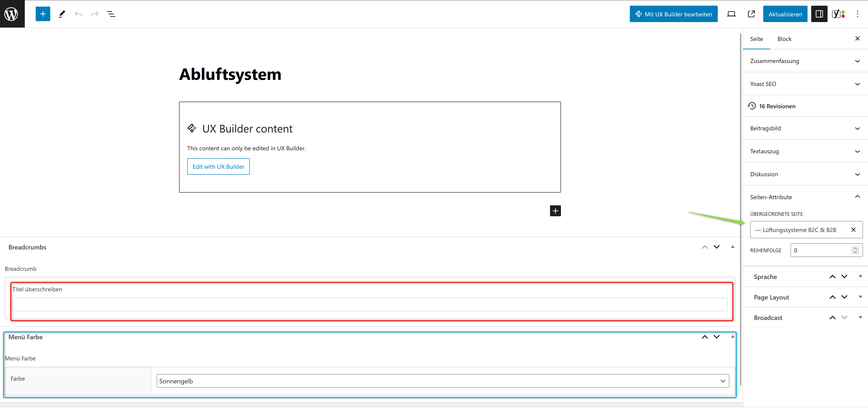Select the Abluftsystem page title
Viewport: 868px width, 410px height.
point(230,75)
